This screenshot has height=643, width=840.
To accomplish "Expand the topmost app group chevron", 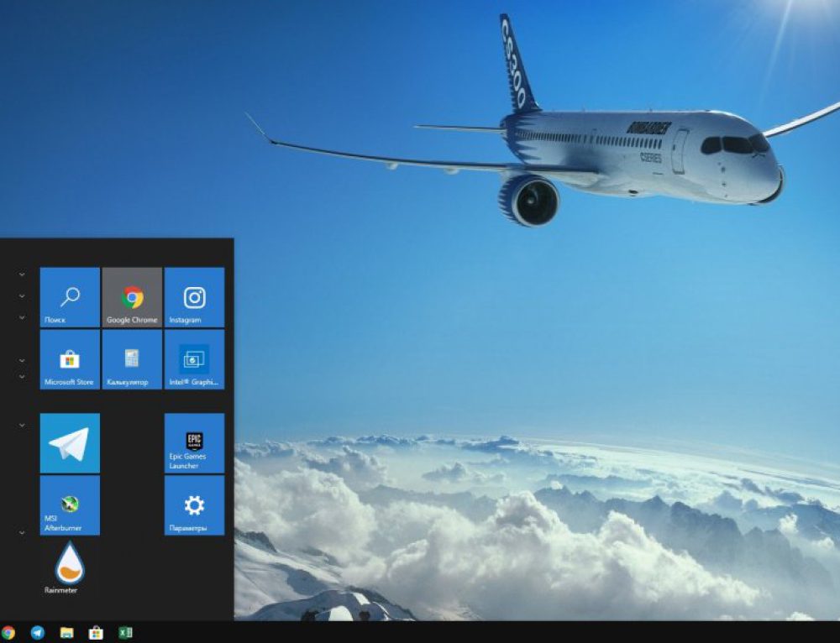I will coord(21,274).
